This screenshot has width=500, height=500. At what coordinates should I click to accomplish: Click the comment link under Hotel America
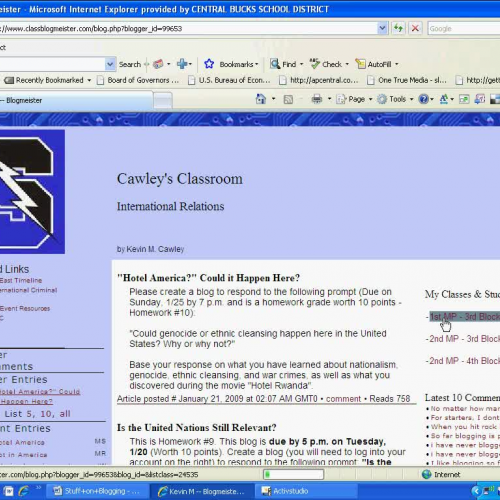[343, 399]
